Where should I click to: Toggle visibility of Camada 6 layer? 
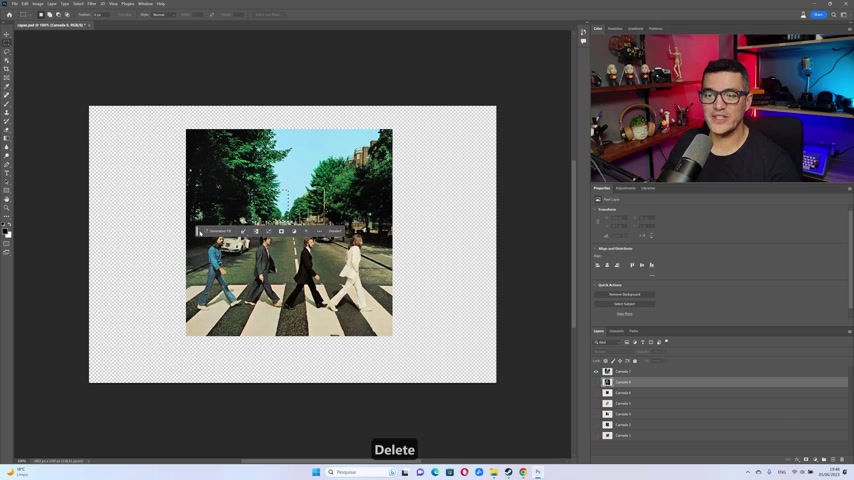(x=596, y=393)
